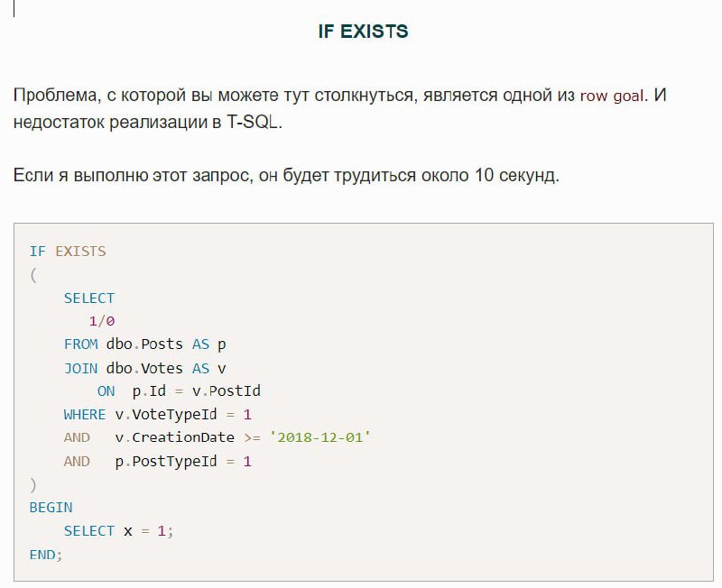Click v.CreationDate in the code
The width and height of the screenshot is (722, 588).
[x=174, y=437]
